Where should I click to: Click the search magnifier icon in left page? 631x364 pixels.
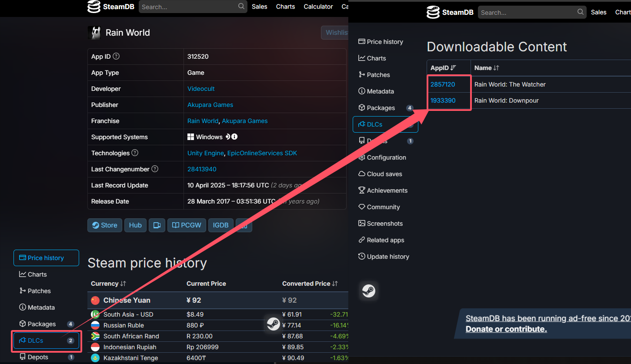(241, 7)
